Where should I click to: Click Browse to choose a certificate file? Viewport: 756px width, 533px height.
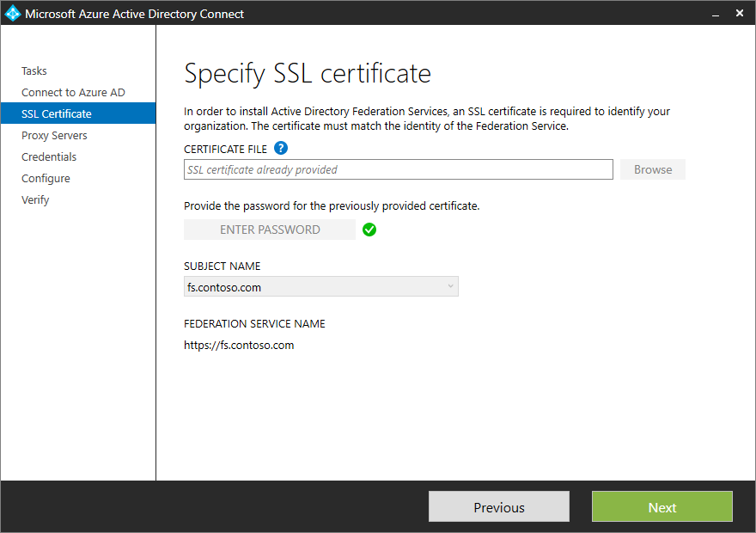tap(652, 169)
